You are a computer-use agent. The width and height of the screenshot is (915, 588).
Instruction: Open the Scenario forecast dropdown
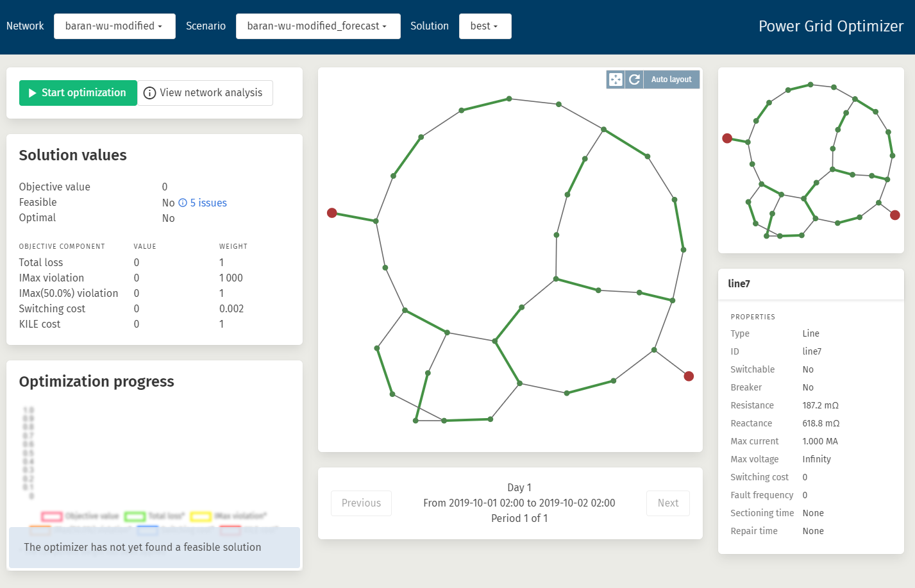[x=318, y=26]
